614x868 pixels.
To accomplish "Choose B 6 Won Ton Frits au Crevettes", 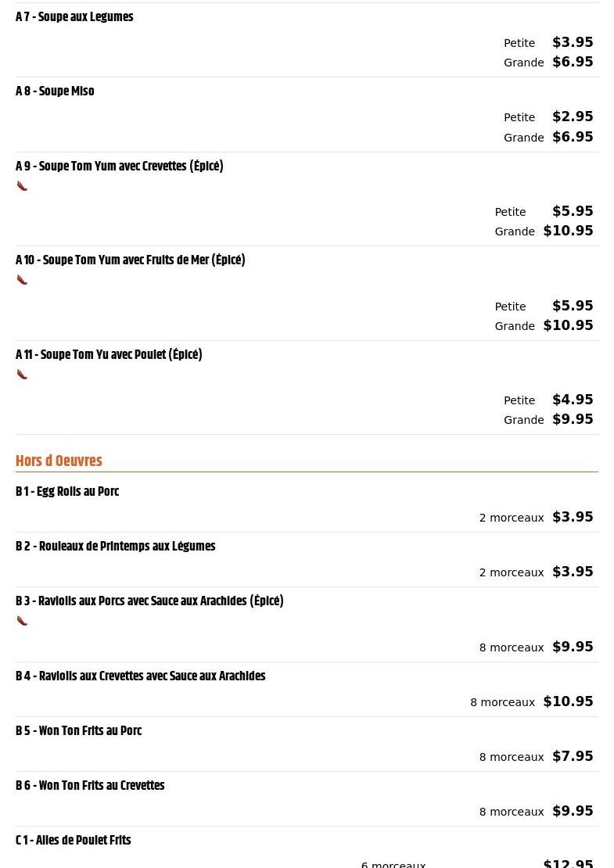I will pos(90,786).
